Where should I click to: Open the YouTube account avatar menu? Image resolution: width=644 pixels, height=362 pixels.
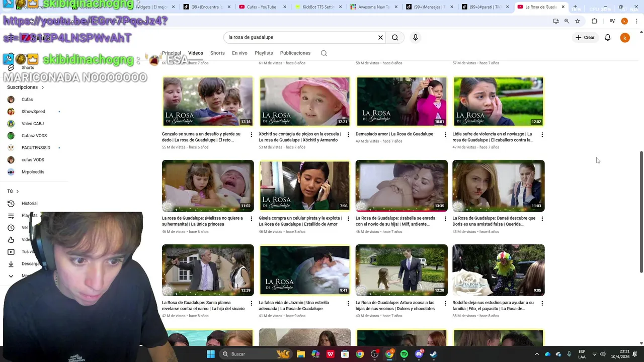click(625, 38)
